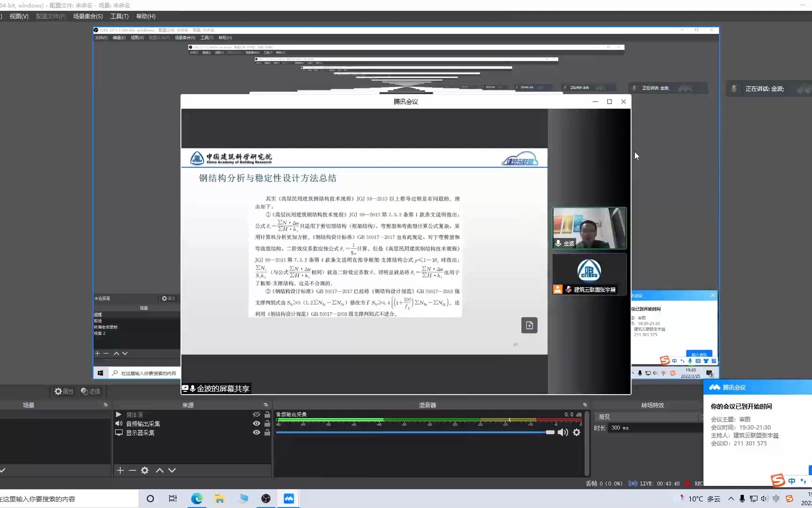Open 文件(F) menu in the nested OBS window
The width and height of the screenshot is (812, 508).
(101, 38)
